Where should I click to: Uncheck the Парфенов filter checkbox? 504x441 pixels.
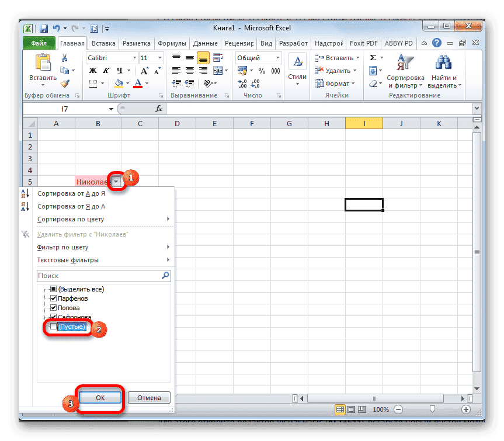point(53,298)
